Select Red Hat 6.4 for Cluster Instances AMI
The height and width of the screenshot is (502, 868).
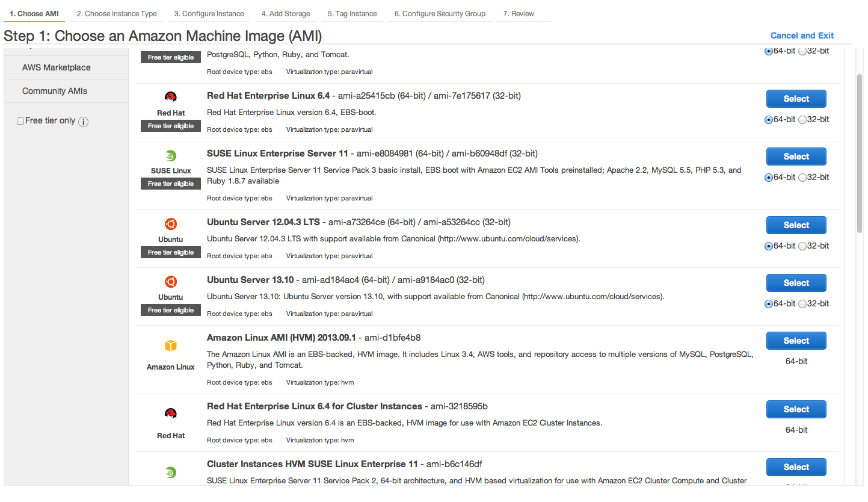(796, 409)
